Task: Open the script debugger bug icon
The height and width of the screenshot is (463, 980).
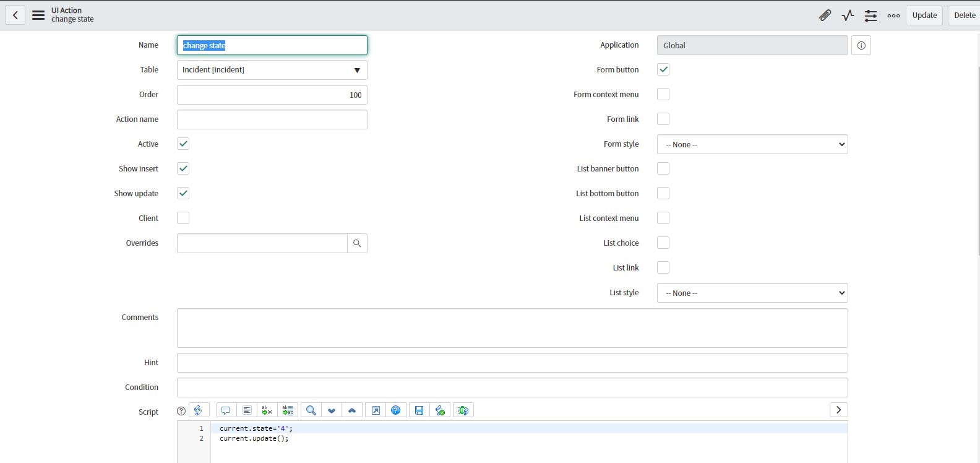Action: [x=463, y=410]
